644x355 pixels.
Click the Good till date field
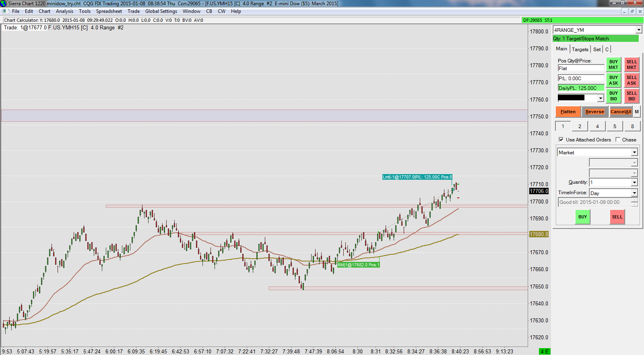[594, 202]
